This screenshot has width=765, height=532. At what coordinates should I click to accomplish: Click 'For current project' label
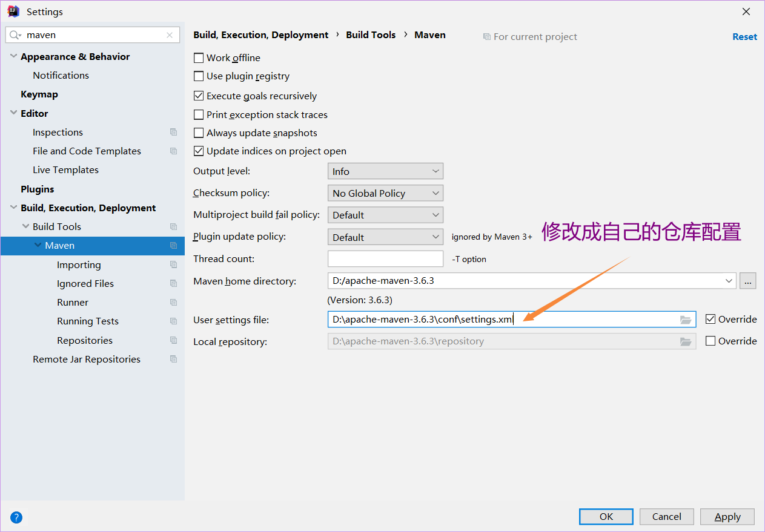pos(535,36)
